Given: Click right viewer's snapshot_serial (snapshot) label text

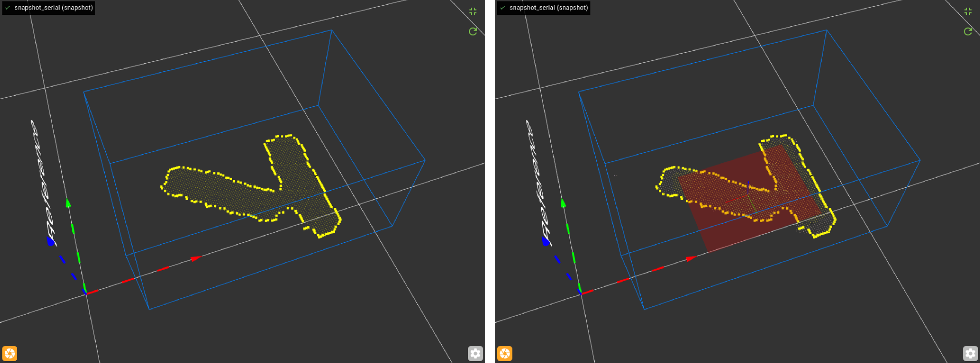Looking at the screenshot, I should pyautogui.click(x=548, y=8).
